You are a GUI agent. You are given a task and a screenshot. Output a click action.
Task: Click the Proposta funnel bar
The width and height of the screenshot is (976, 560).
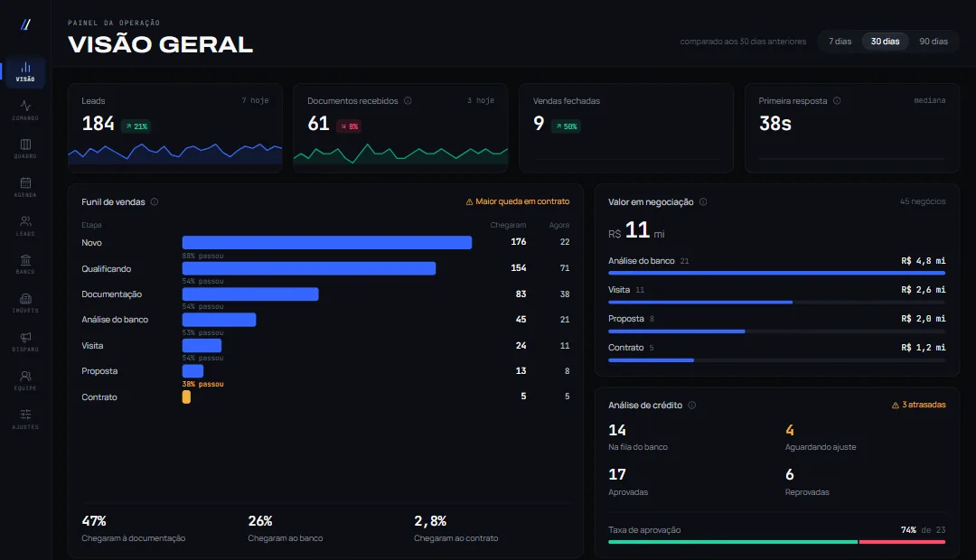click(193, 371)
